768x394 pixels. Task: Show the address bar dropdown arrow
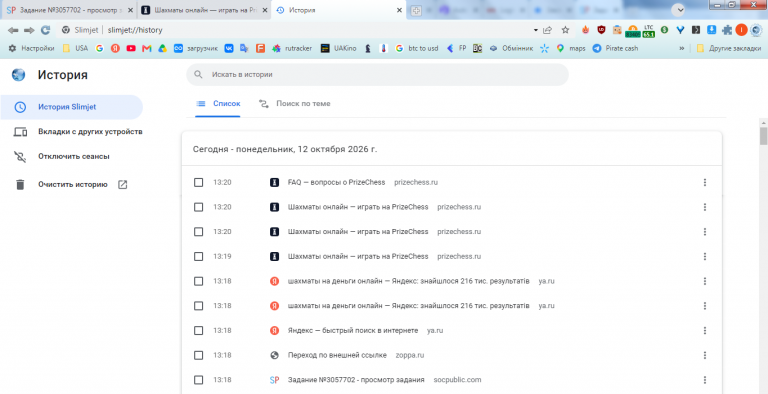click(x=535, y=30)
